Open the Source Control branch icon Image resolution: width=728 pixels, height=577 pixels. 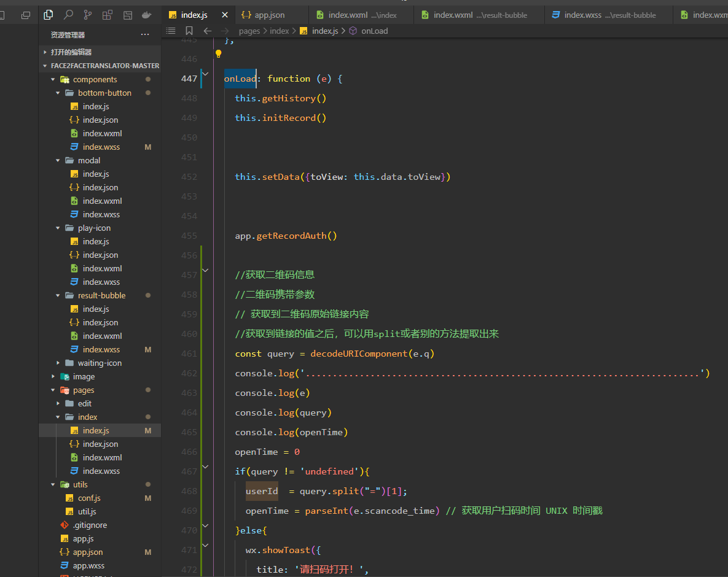[x=88, y=15]
